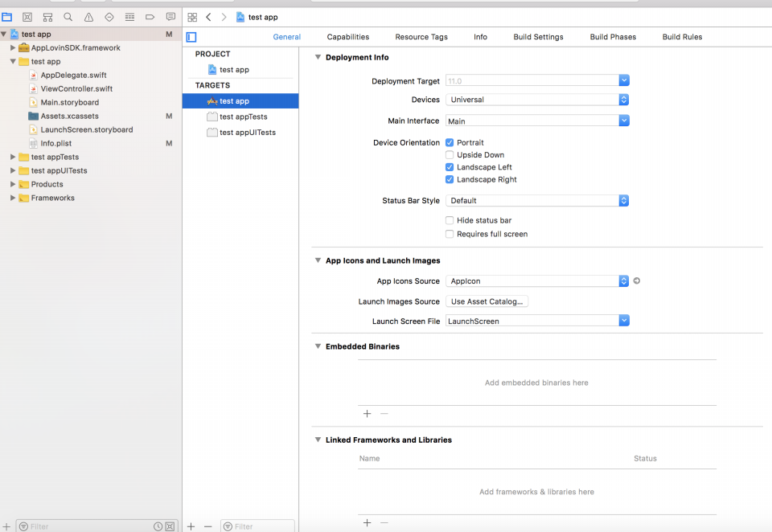
Task: Add a new target with plus button
Action: (x=191, y=526)
